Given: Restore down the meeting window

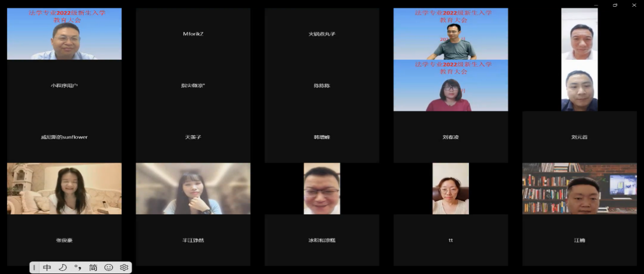Looking at the screenshot, I should pos(615,5).
